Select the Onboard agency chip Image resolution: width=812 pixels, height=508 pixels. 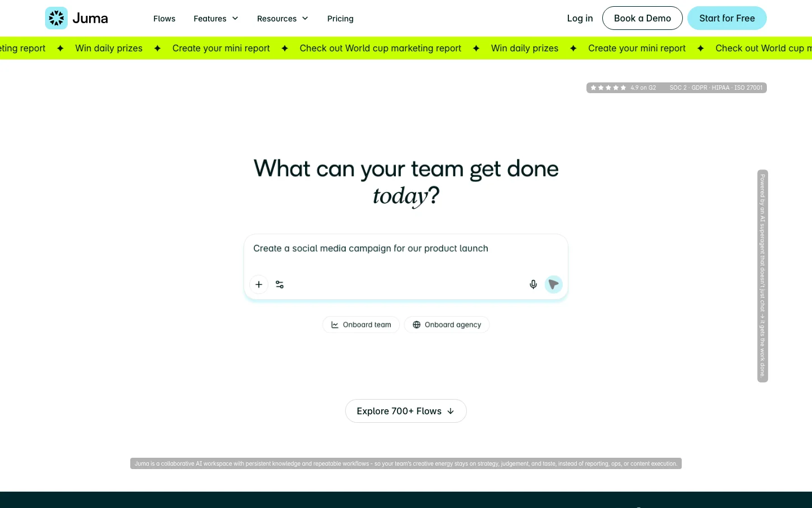click(447, 325)
